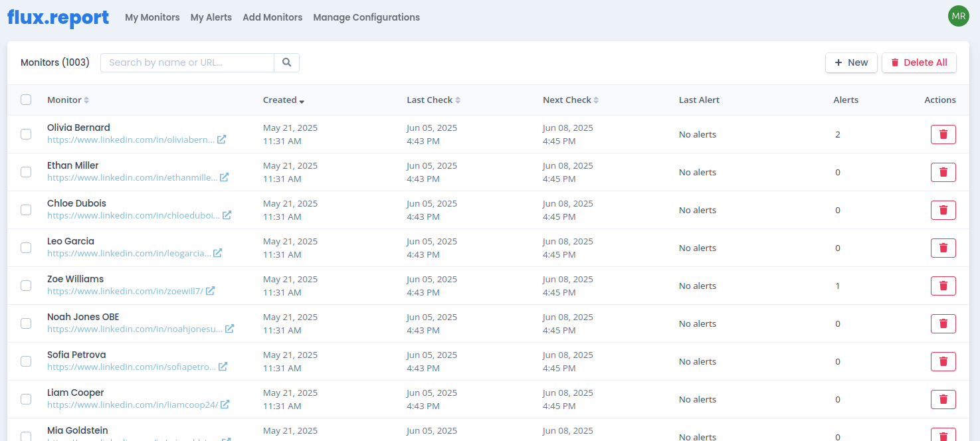Click the flux.report logo
This screenshot has width=980, height=441.
click(x=57, y=17)
